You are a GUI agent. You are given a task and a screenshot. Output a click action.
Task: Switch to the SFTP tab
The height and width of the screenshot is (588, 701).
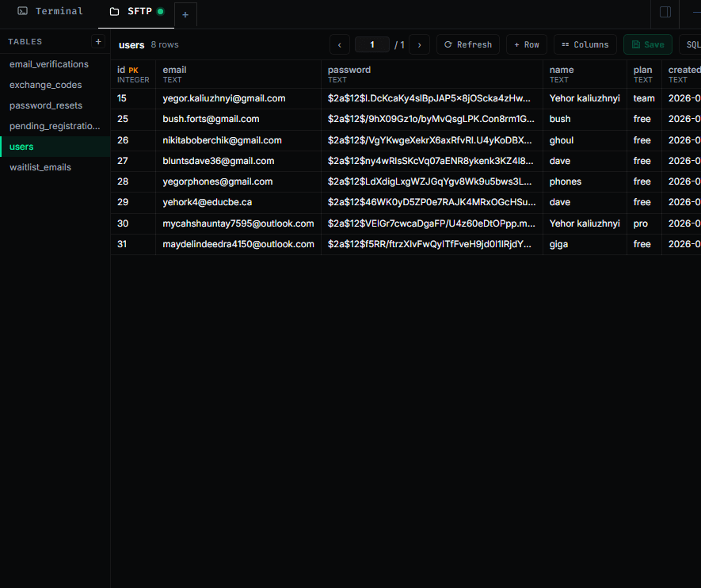(x=136, y=12)
